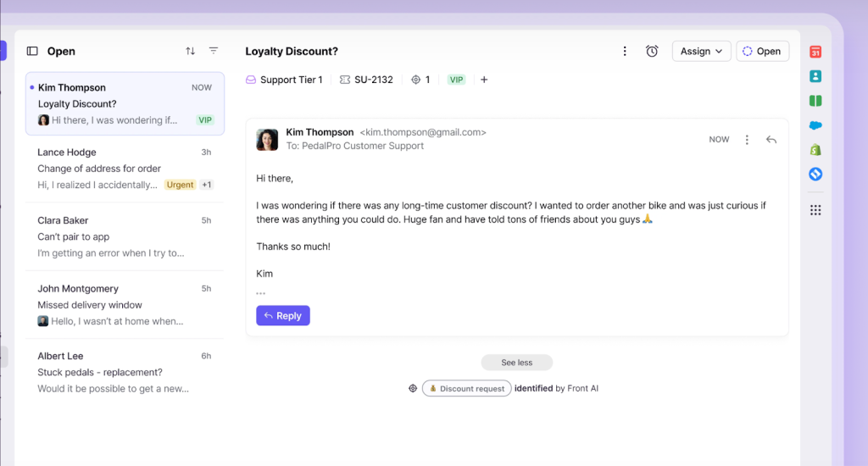Open the contacts integration icon

[815, 76]
